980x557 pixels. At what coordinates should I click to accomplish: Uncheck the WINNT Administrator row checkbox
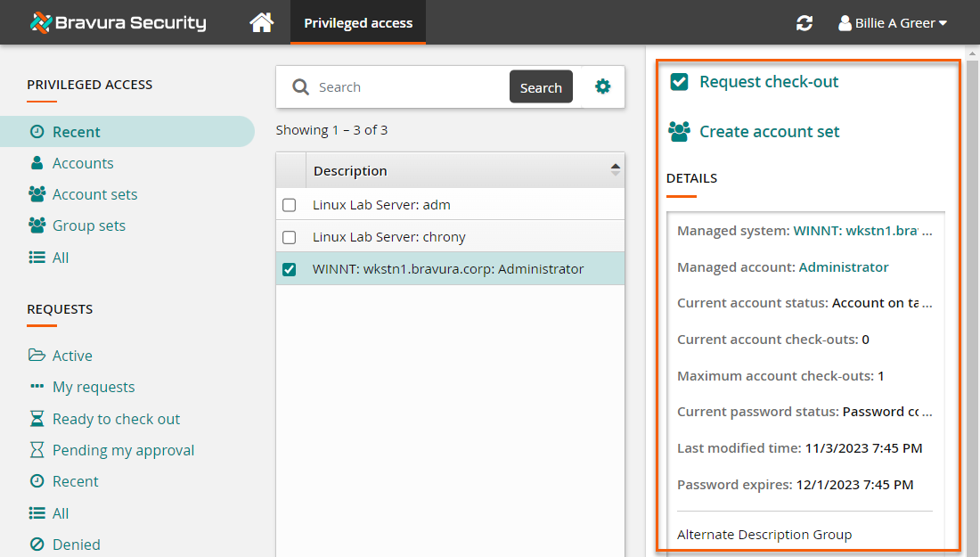(289, 269)
